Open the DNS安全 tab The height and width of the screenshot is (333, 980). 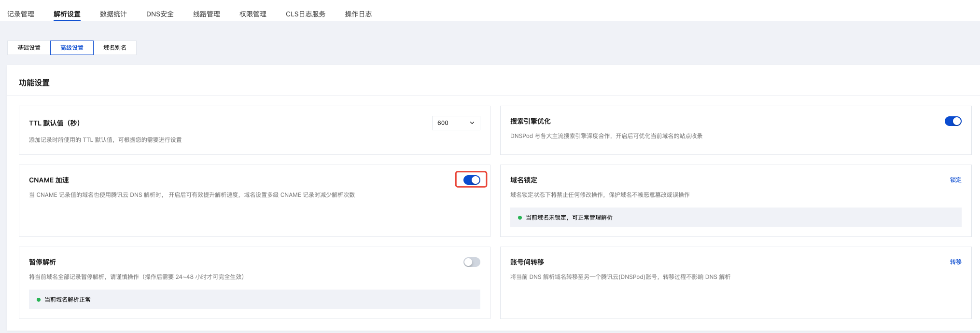(x=160, y=14)
